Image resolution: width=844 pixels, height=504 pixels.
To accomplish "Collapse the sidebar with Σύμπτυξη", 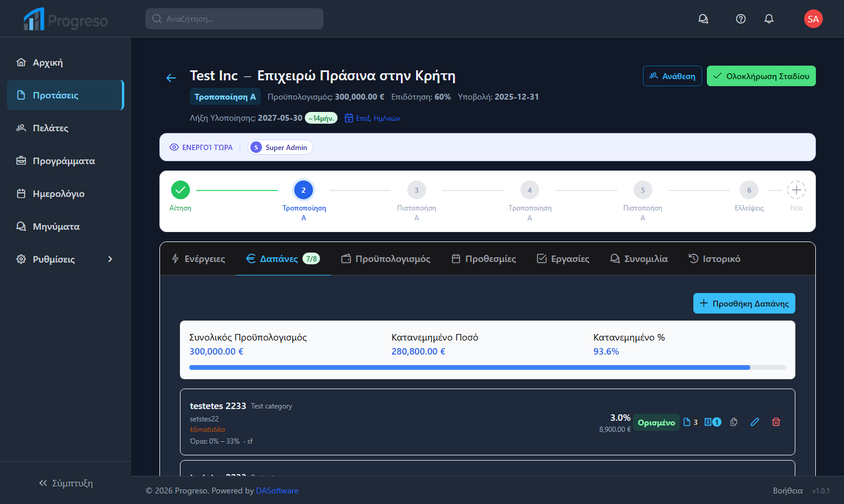I will [x=66, y=483].
